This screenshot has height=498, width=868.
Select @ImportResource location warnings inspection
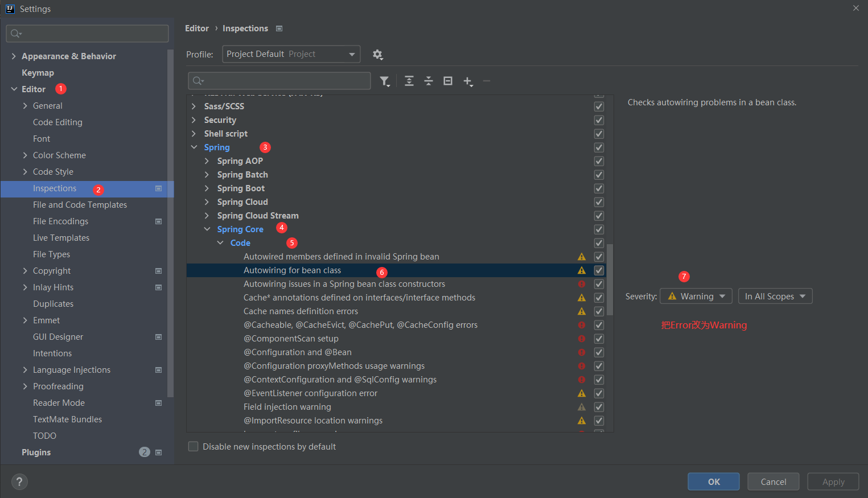[313, 421]
